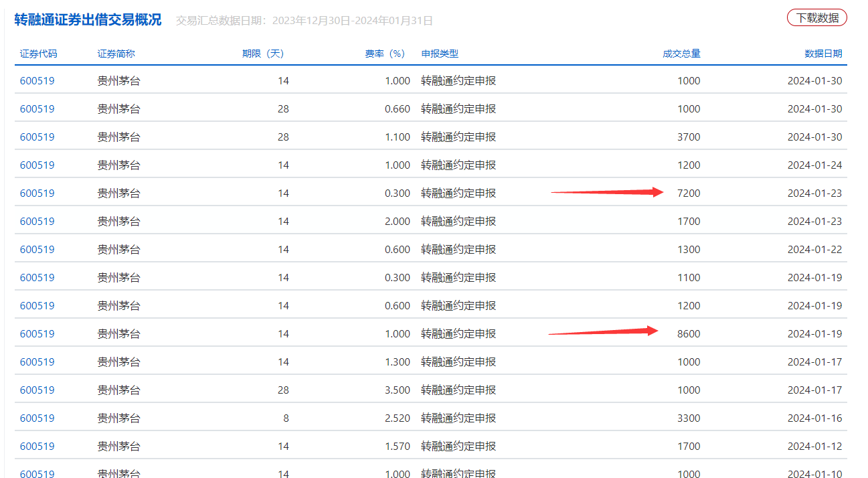Click the 数据日期 column header
This screenshot has width=868, height=478.
823,54
